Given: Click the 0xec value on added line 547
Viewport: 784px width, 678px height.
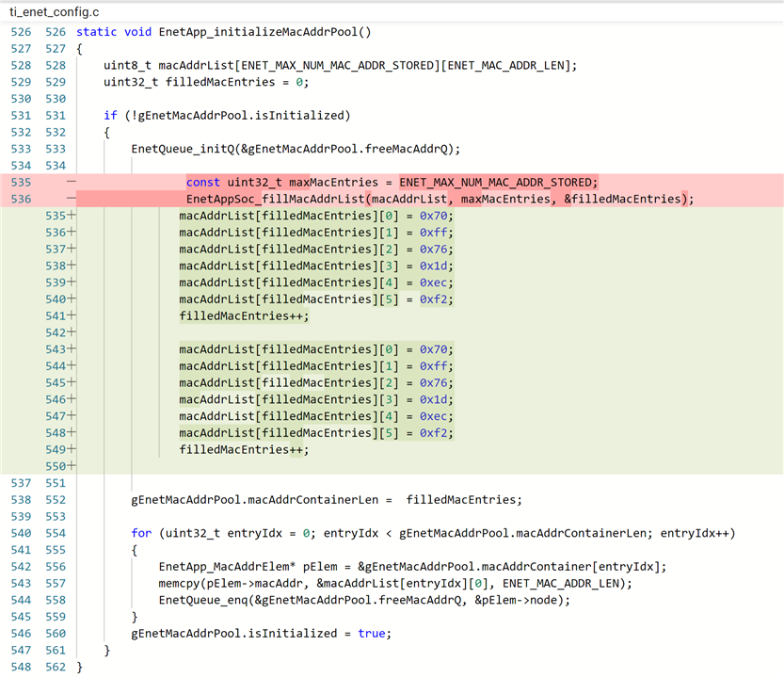Looking at the screenshot, I should [434, 416].
